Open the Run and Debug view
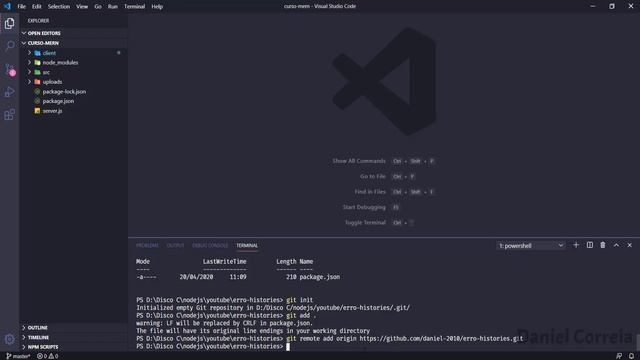This screenshot has width=640, height=360. (x=9, y=92)
